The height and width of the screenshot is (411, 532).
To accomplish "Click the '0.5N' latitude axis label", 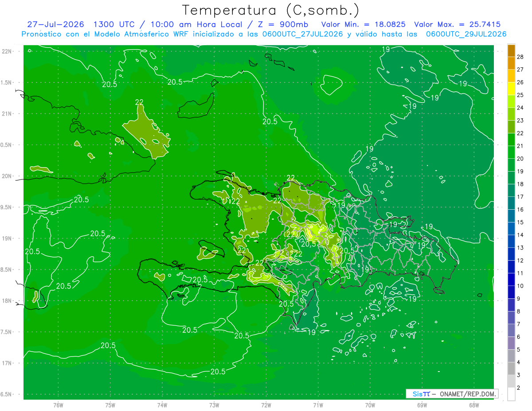I will pos(7,145).
